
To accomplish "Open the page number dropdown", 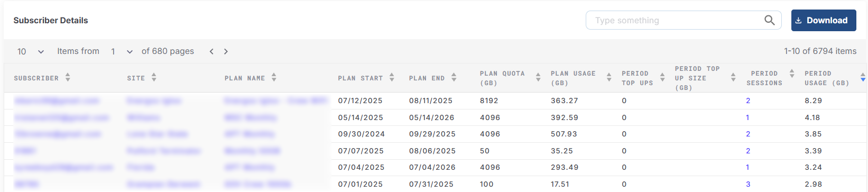I will pos(122,51).
